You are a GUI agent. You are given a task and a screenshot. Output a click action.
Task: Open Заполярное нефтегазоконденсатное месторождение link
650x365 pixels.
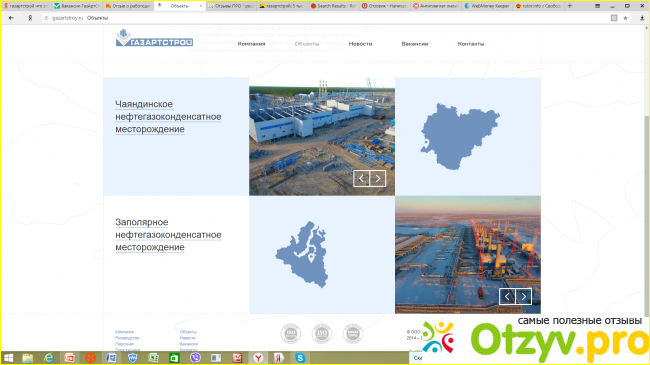(168, 235)
